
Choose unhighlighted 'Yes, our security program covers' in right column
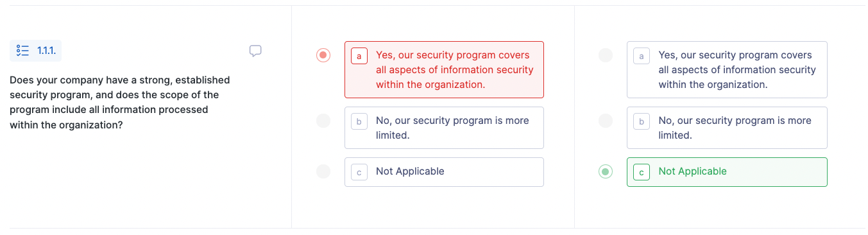coord(727,69)
